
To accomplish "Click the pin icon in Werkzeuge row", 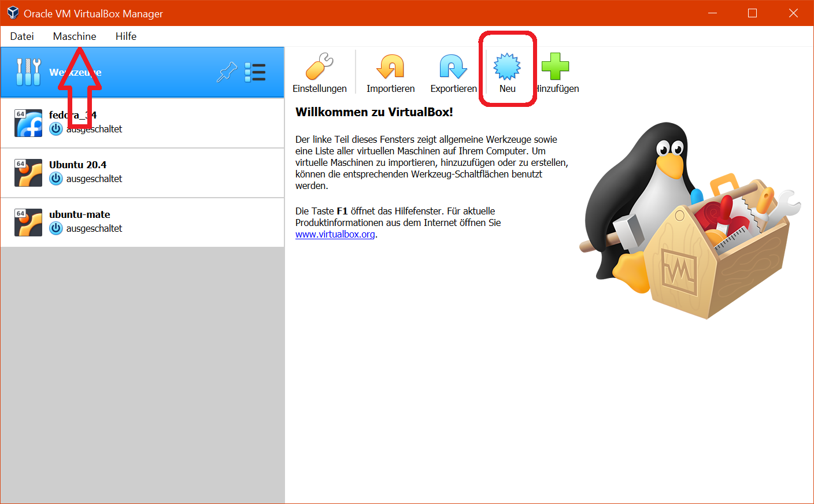I will coord(227,72).
